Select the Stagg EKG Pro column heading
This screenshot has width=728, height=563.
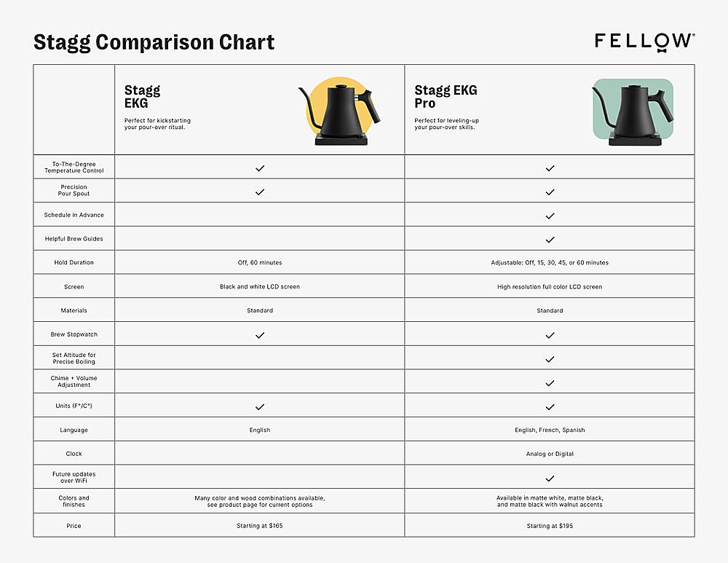point(446,96)
